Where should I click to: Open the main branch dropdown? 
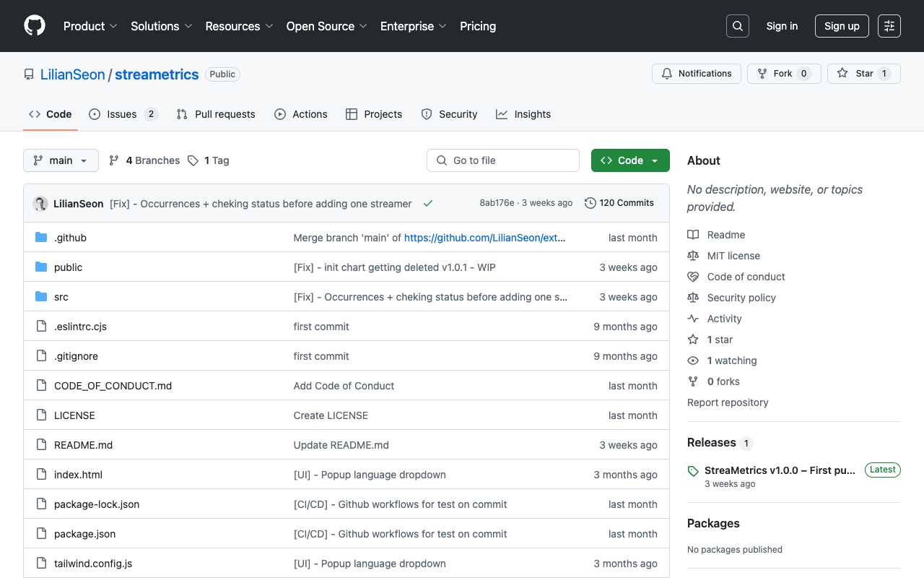click(x=61, y=160)
